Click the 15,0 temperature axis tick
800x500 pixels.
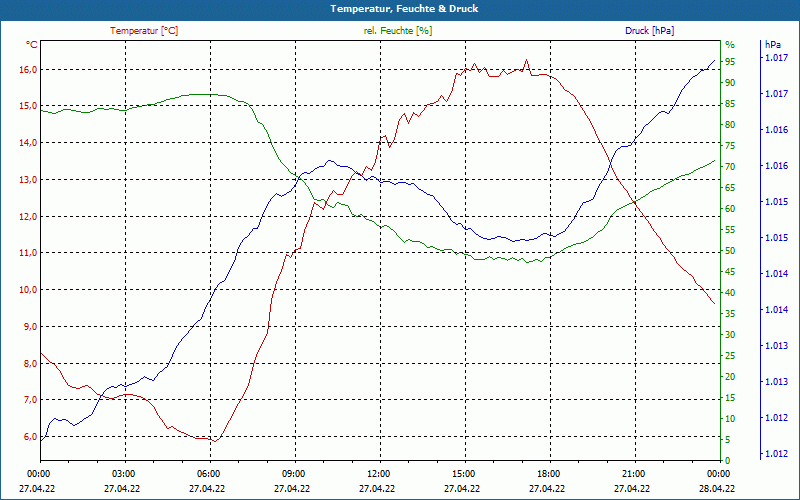pos(29,106)
